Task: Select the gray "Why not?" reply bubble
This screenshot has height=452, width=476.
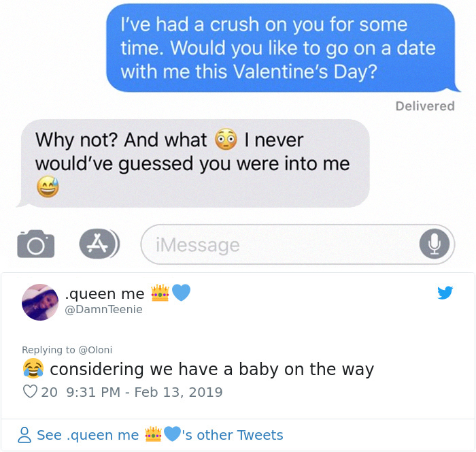Action: (192, 162)
